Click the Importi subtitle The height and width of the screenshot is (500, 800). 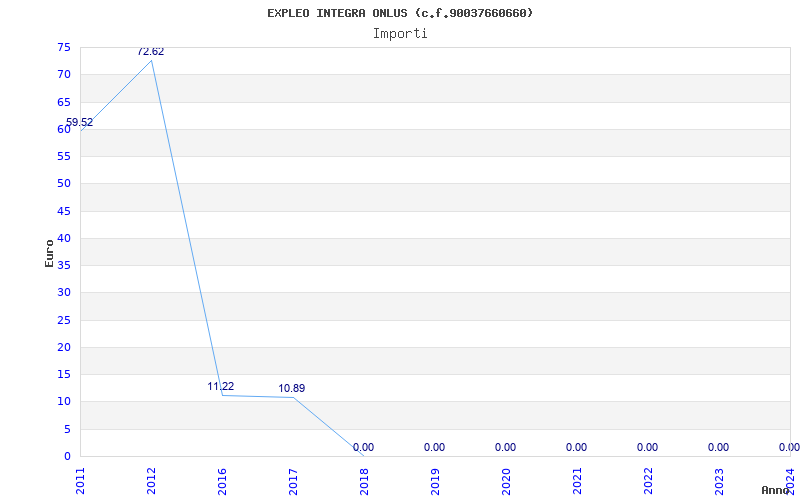coord(400,33)
